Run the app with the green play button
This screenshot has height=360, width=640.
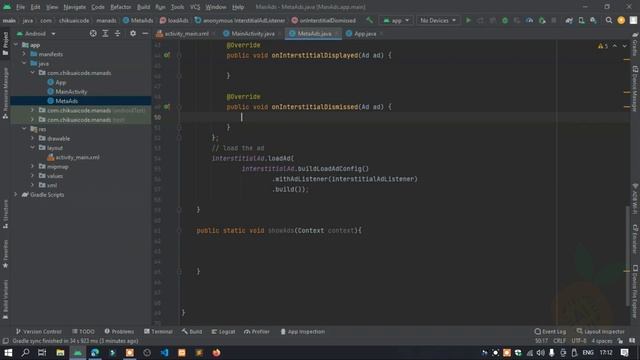pos(468,20)
